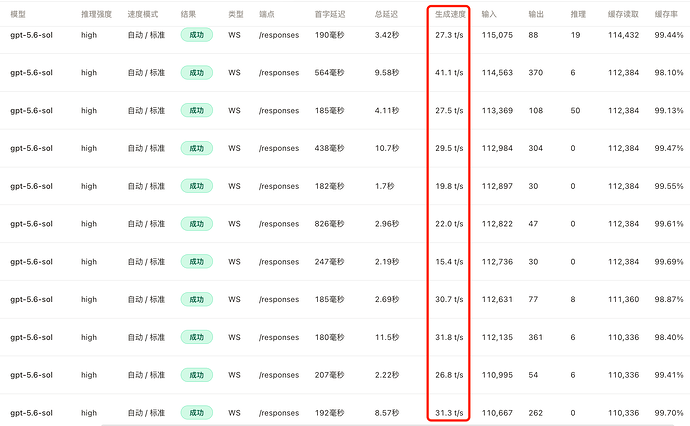Click the 27.5 t/s generation speed
This screenshot has height=426, width=690.
coord(449,110)
